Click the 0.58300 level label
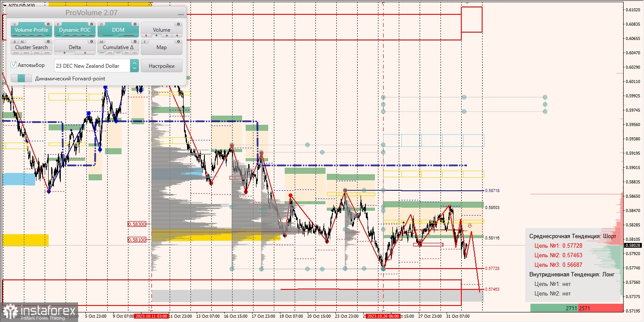 pyautogui.click(x=137, y=224)
